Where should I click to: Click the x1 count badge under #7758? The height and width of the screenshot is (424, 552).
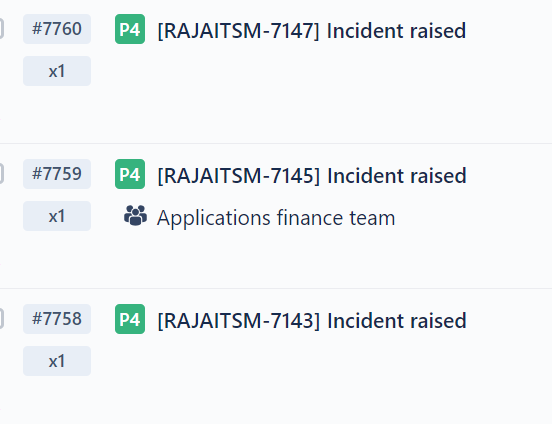(57, 361)
